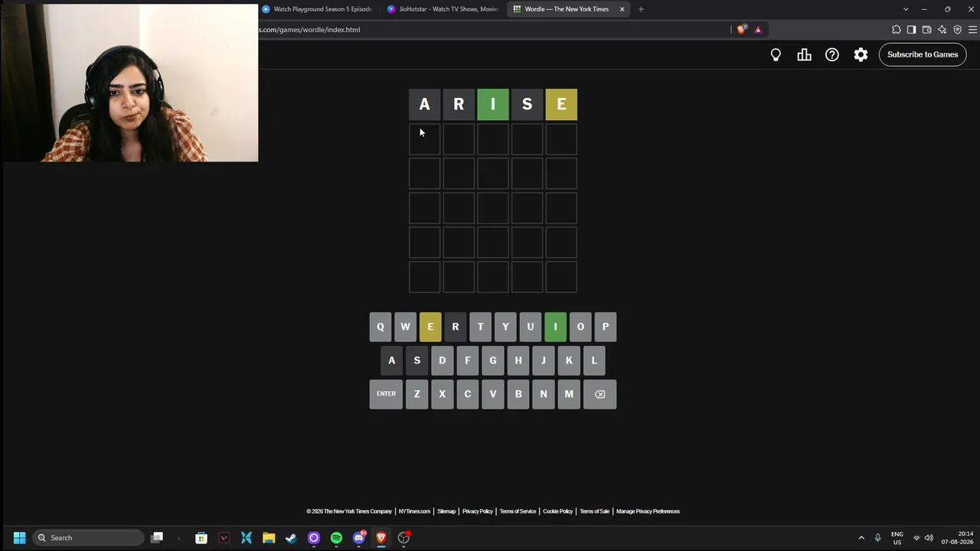Image resolution: width=980 pixels, height=551 pixels.
Task: Tap the D key on Wordle keyboard
Action: click(x=442, y=360)
